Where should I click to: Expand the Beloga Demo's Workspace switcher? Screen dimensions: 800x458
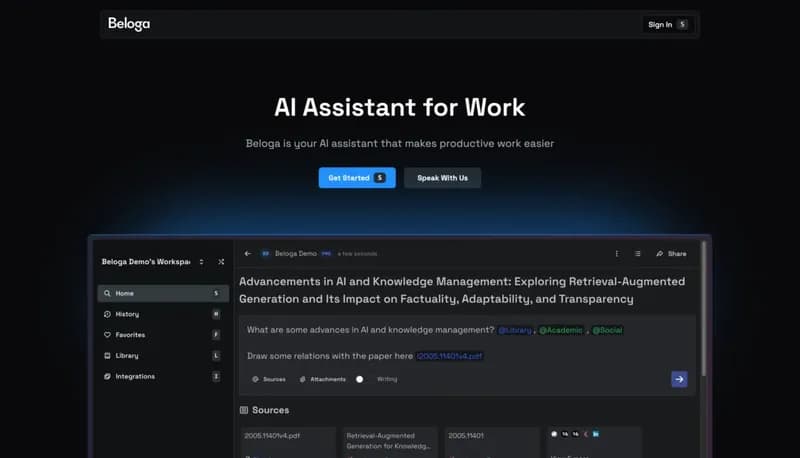coord(202,262)
